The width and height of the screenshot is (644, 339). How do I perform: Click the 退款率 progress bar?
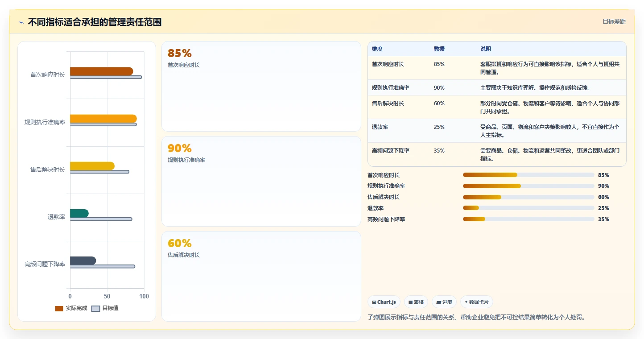(x=528, y=208)
